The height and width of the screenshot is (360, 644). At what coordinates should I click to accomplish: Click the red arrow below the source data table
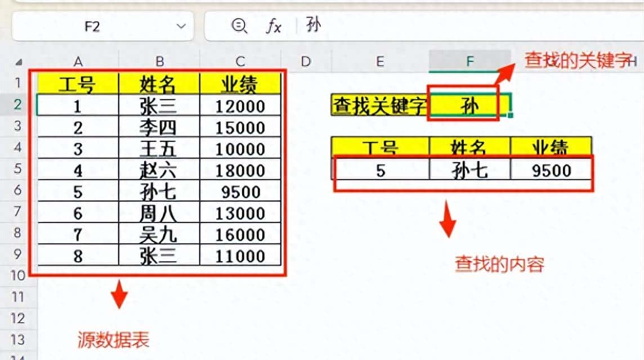(x=119, y=294)
